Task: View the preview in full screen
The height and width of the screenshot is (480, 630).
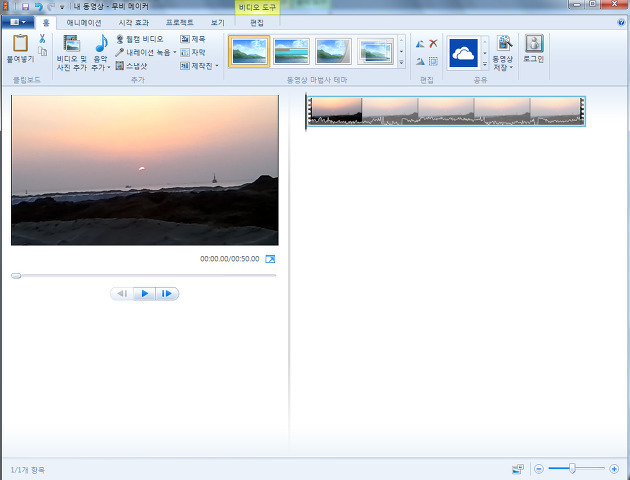Action: click(x=270, y=259)
